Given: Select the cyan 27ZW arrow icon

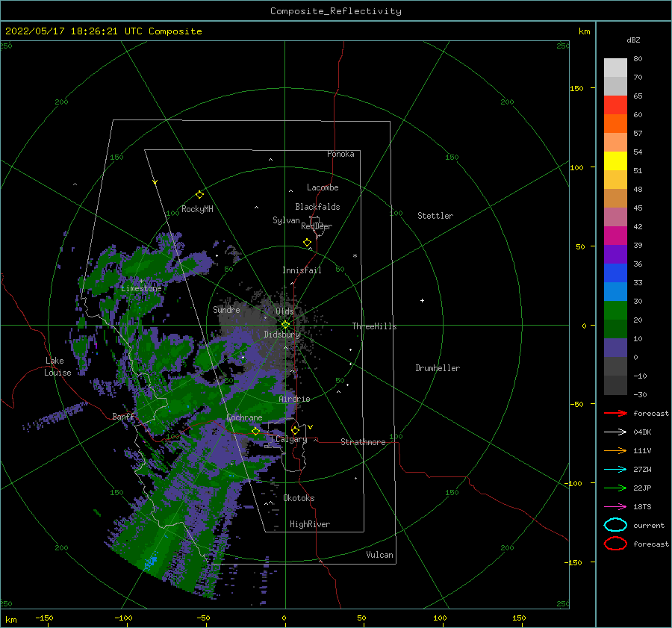Looking at the screenshot, I should 615,470.
